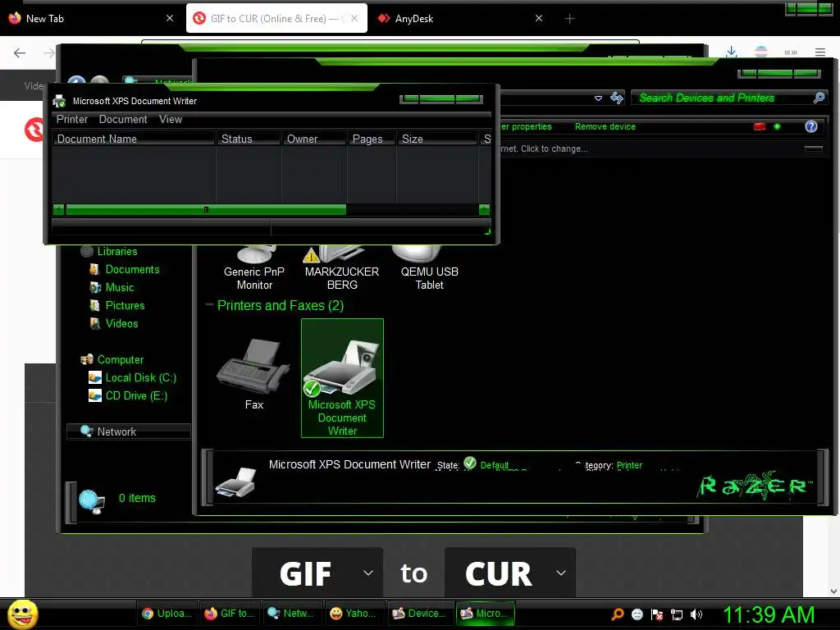The height and width of the screenshot is (630, 840).
Task: Open the GIF source format dropdown
Action: pos(317,573)
